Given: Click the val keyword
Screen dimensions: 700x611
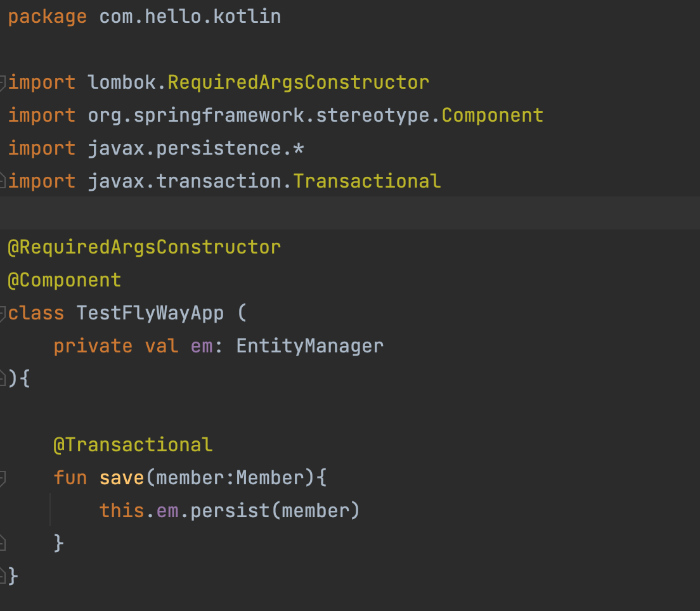Looking at the screenshot, I should coord(162,346).
